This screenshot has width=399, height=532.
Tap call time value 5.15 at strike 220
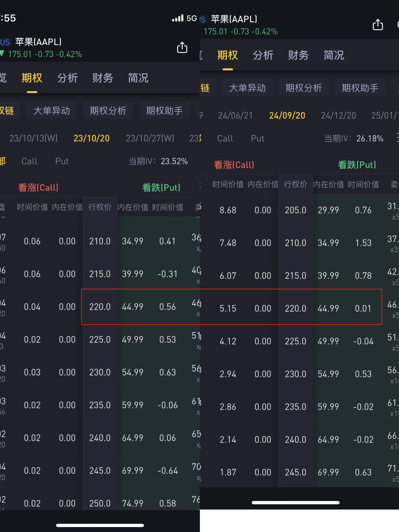coord(228,309)
